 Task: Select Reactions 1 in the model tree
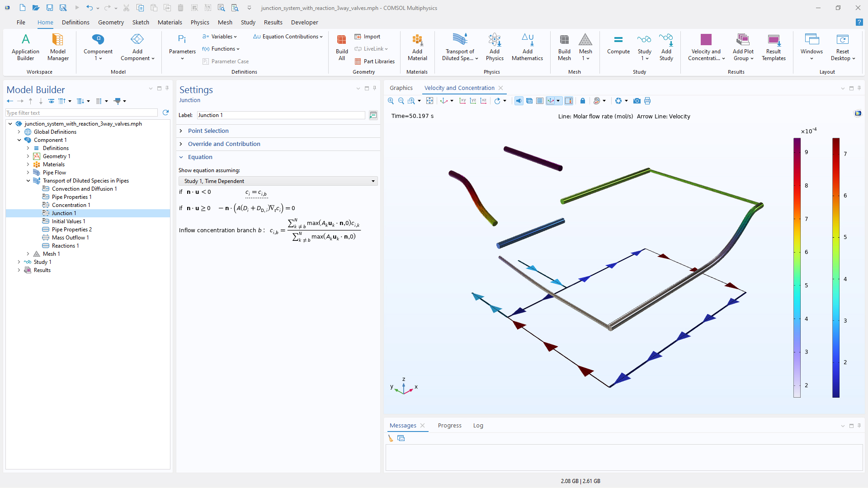click(x=65, y=246)
